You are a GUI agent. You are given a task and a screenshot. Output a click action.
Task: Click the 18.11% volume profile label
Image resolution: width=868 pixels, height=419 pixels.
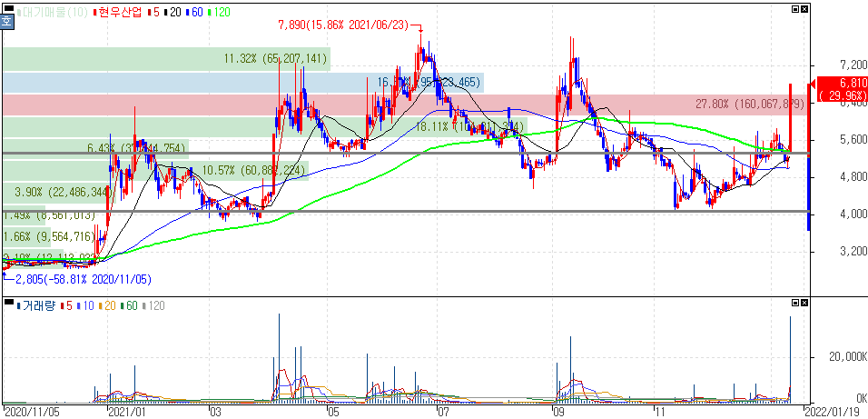469,126
